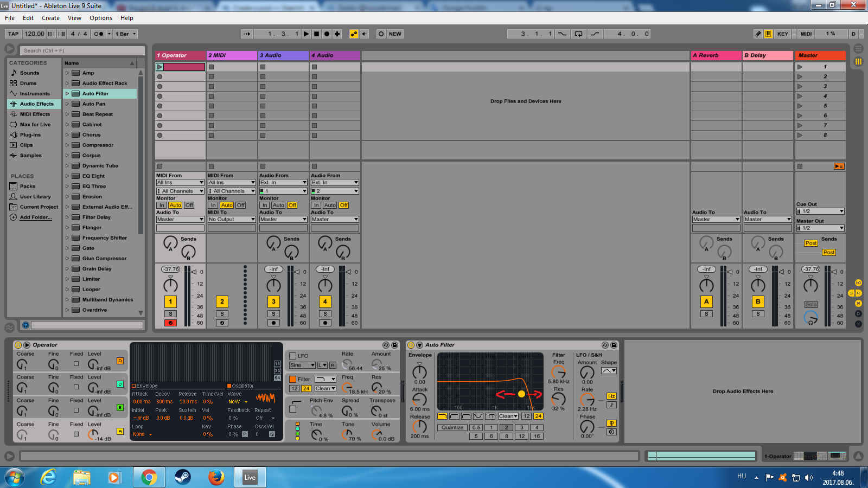
Task: Open the Edit menu
Action: (x=28, y=18)
